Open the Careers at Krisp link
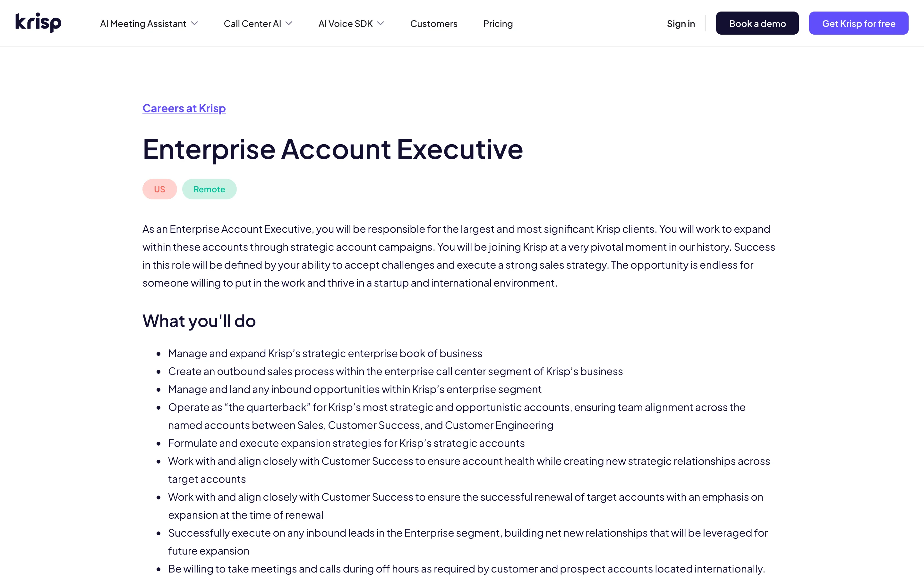Screen dimensions: 924x577 coord(184,108)
